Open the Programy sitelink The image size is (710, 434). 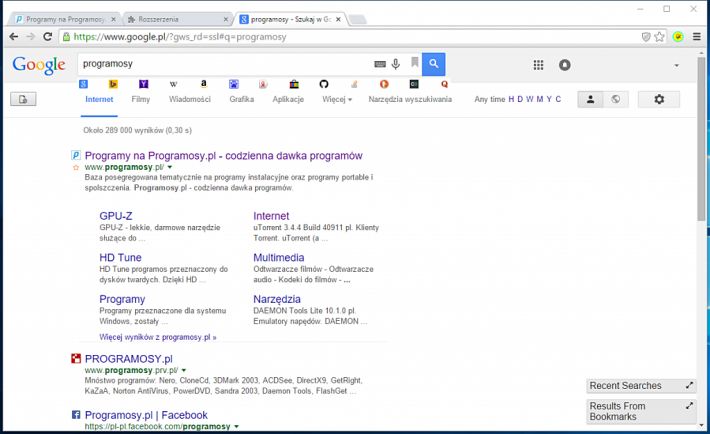pos(122,299)
